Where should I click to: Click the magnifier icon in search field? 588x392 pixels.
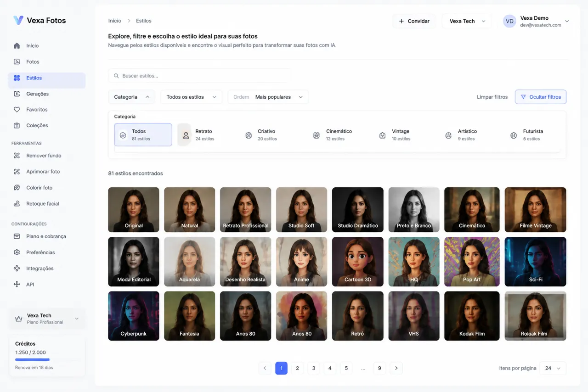point(116,76)
